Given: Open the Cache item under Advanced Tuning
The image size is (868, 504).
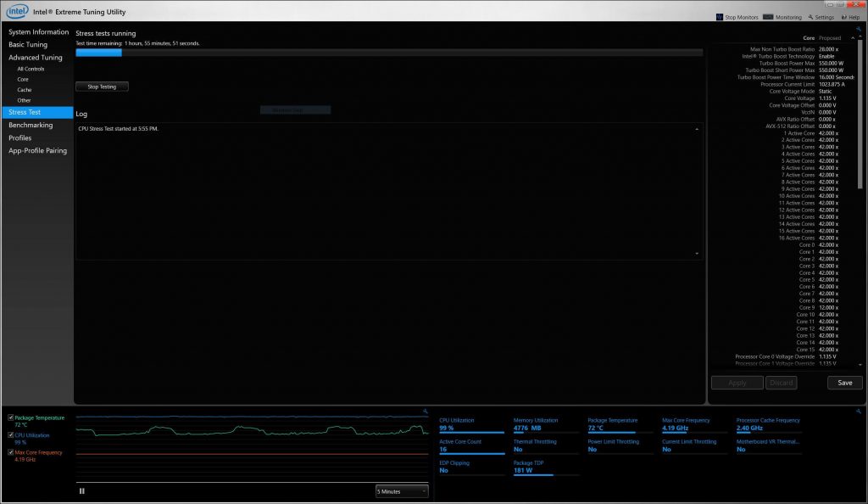Looking at the screenshot, I should pyautogui.click(x=24, y=89).
